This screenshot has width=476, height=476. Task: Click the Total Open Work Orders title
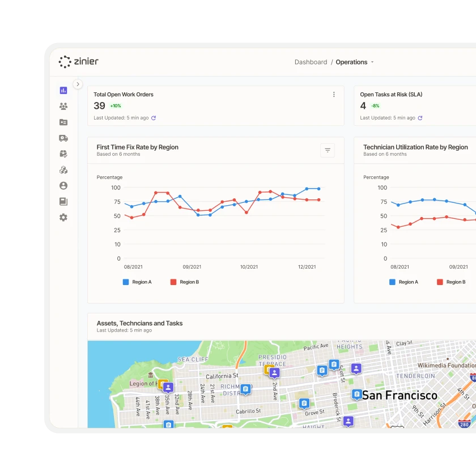point(124,95)
